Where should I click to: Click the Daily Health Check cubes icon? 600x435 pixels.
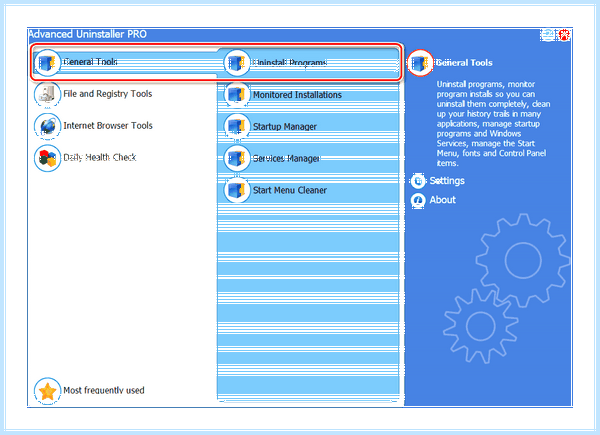click(x=47, y=158)
